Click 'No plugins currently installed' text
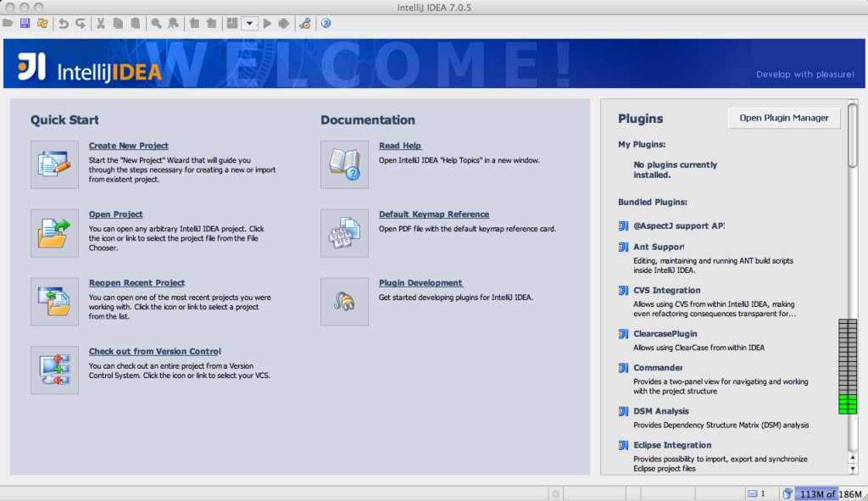The width and height of the screenshot is (868, 501). [675, 170]
